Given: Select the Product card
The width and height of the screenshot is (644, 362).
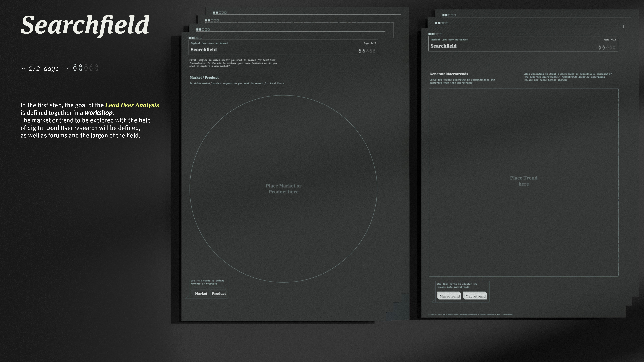Looking at the screenshot, I should point(219,294).
